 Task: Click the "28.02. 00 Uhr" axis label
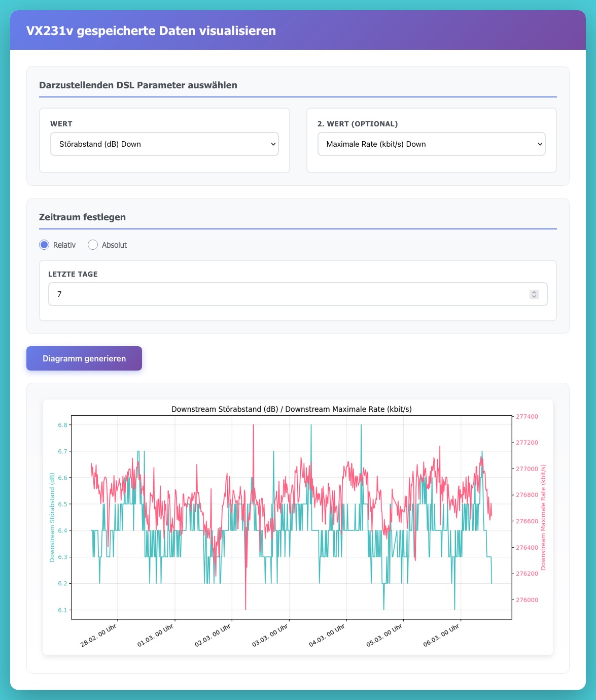coord(98,633)
